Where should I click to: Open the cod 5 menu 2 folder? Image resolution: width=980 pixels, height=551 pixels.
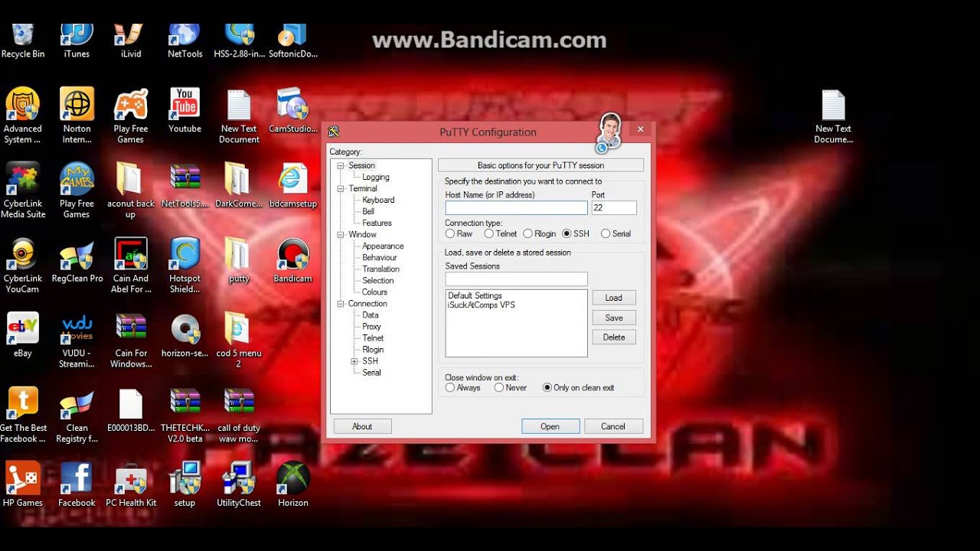coord(239,341)
